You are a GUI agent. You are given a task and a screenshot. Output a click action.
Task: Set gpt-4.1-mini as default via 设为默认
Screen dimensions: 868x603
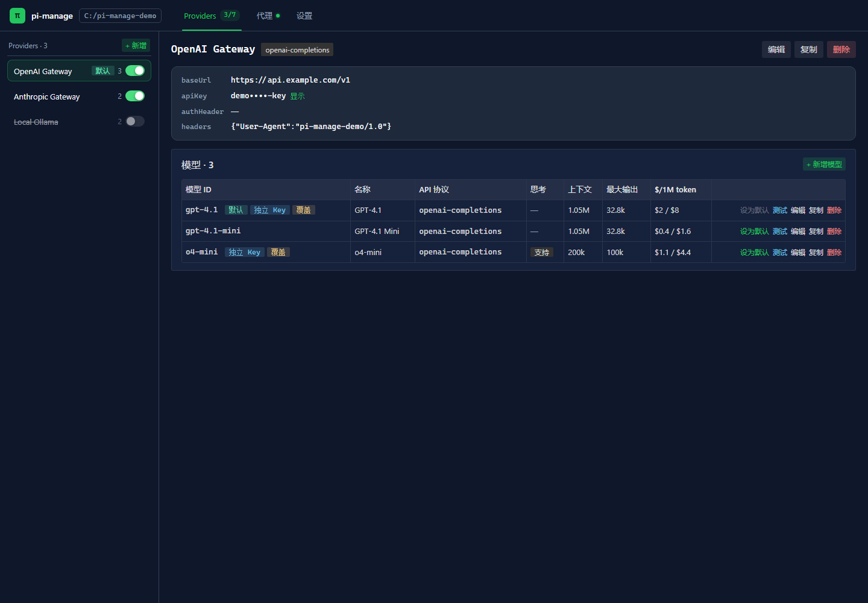click(x=755, y=232)
